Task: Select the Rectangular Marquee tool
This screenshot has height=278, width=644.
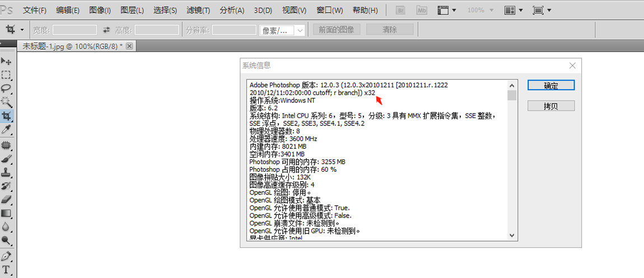Action: click(7, 74)
